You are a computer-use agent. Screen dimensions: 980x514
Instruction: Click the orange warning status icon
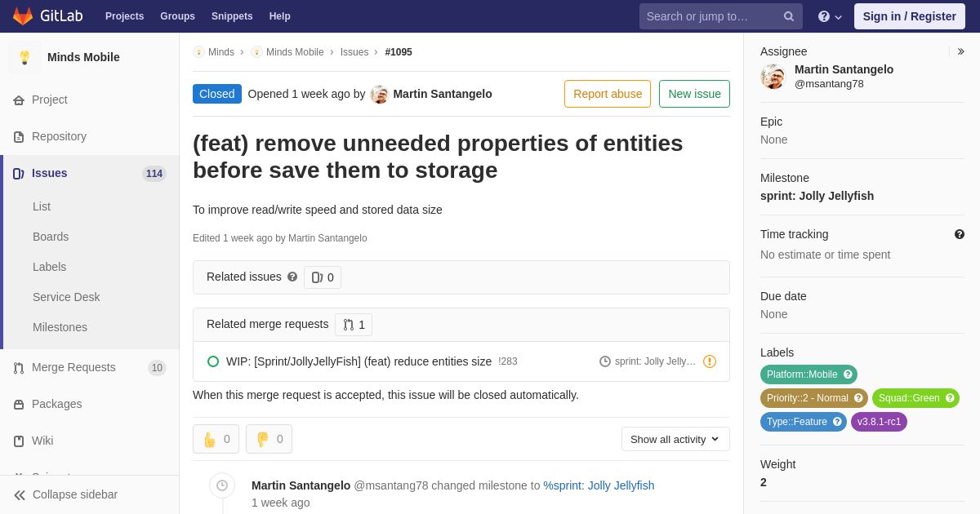pyautogui.click(x=710, y=361)
